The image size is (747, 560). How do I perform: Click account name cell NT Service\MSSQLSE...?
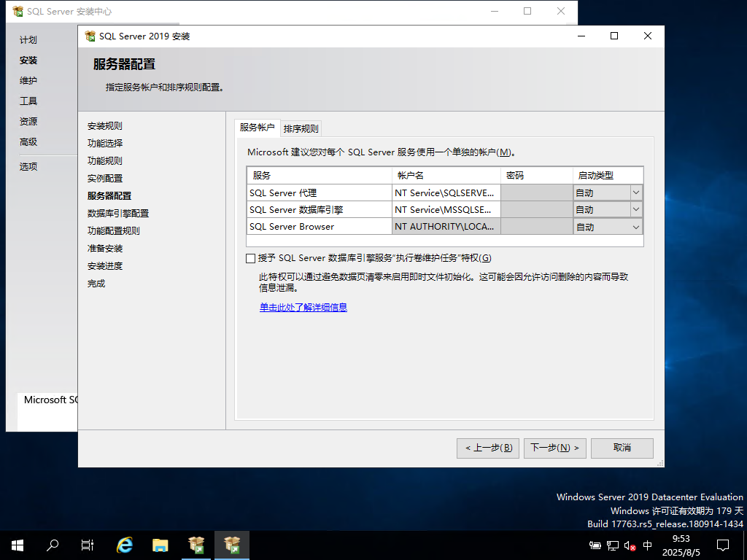point(446,209)
